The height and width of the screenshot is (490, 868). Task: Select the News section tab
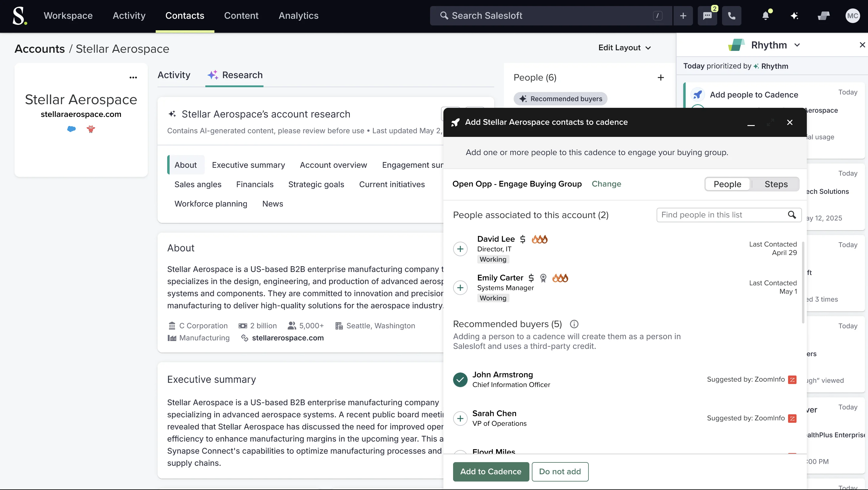point(273,204)
